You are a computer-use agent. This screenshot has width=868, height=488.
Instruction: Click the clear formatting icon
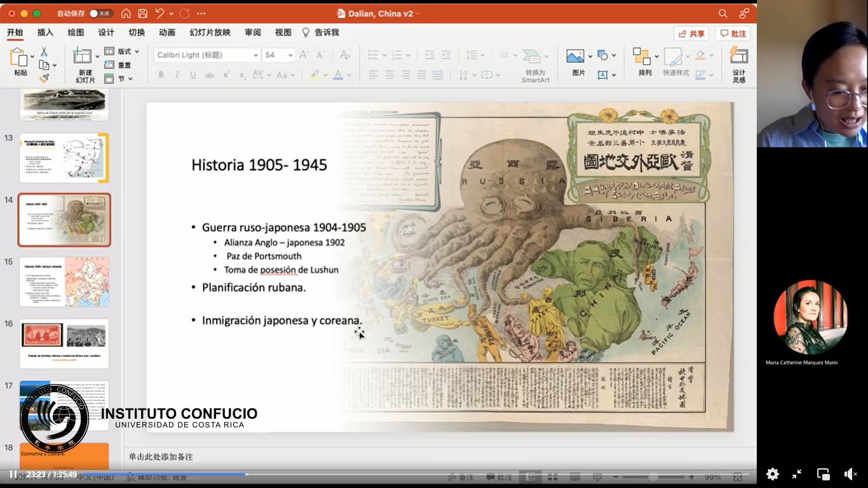(x=345, y=55)
